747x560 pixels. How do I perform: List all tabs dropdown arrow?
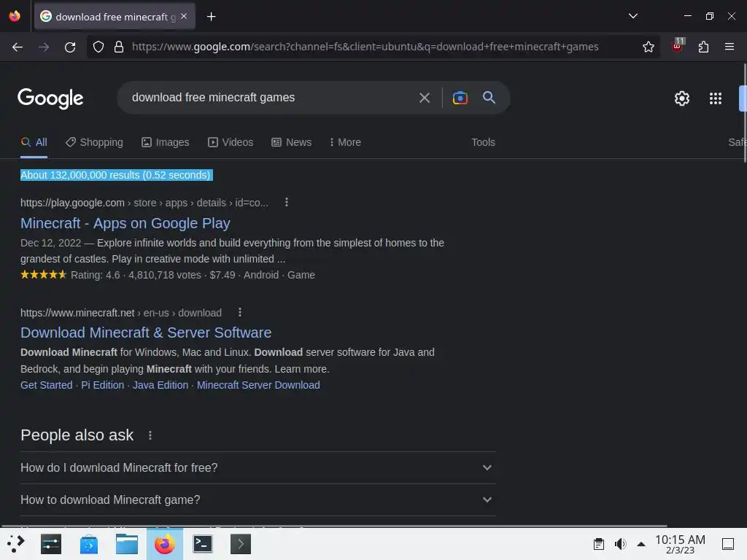pos(632,16)
